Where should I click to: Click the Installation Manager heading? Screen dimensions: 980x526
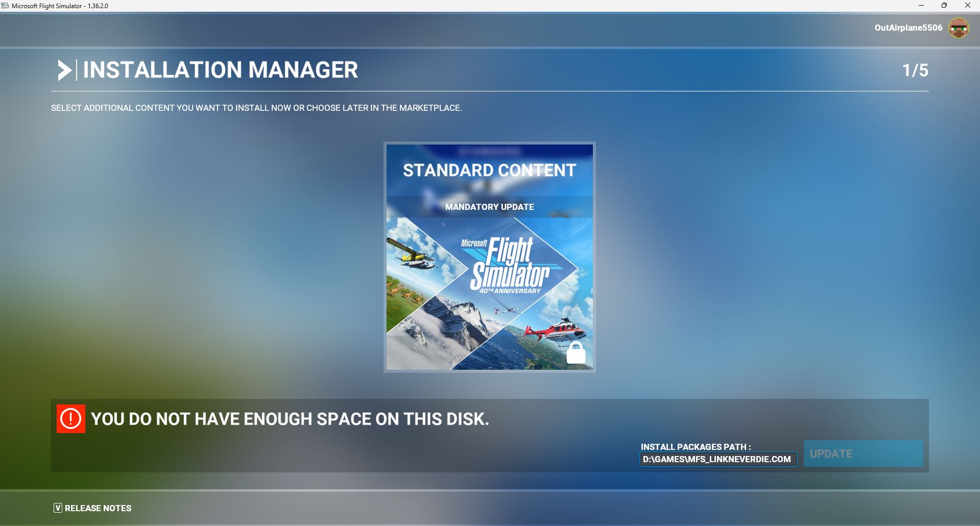click(221, 70)
